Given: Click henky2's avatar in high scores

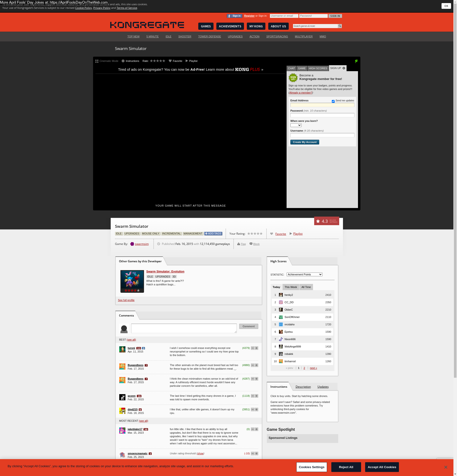Looking at the screenshot, I should coord(281,295).
